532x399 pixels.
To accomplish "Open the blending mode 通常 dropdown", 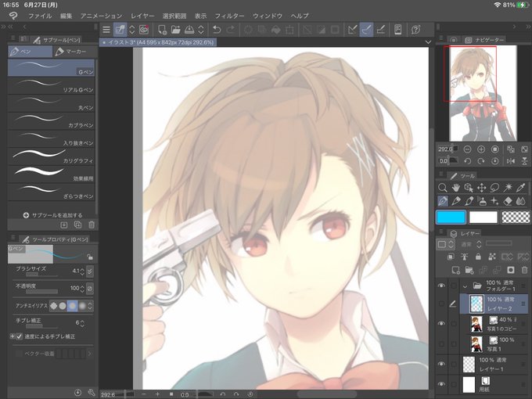I will coord(470,244).
